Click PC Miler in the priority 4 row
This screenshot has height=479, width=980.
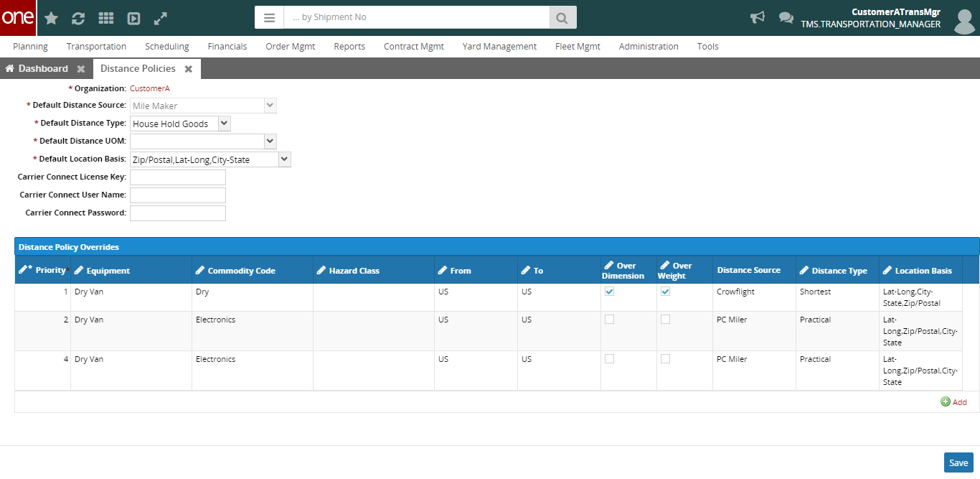(x=732, y=359)
